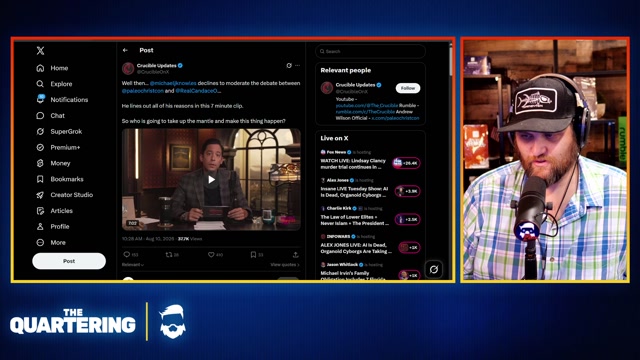
Task: Open the Explore menu label
Action: coord(61,84)
